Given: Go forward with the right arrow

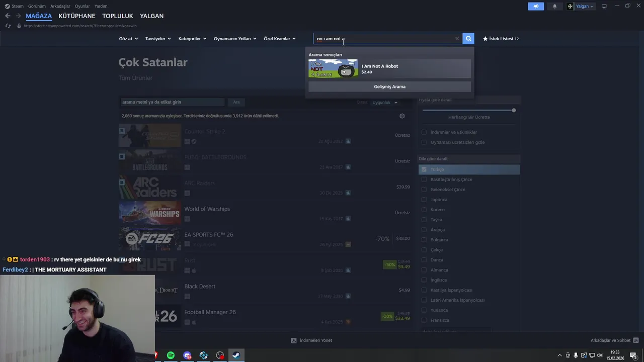Looking at the screenshot, I should click(18, 16).
